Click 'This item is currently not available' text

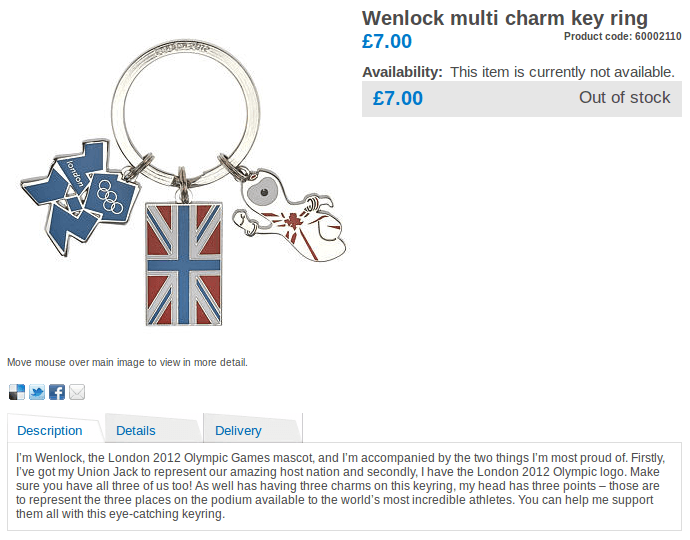click(562, 72)
